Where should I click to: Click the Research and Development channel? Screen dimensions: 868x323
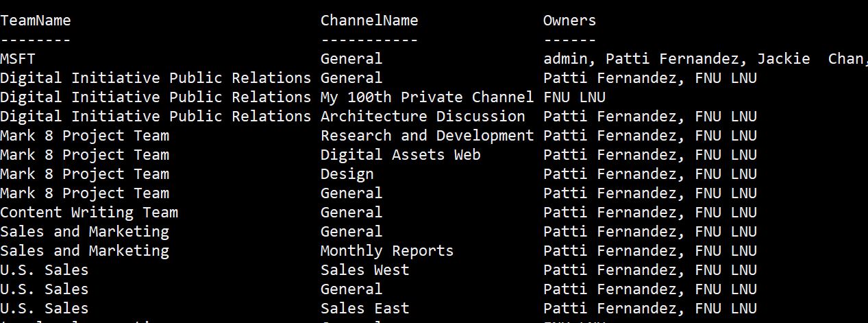(426, 136)
